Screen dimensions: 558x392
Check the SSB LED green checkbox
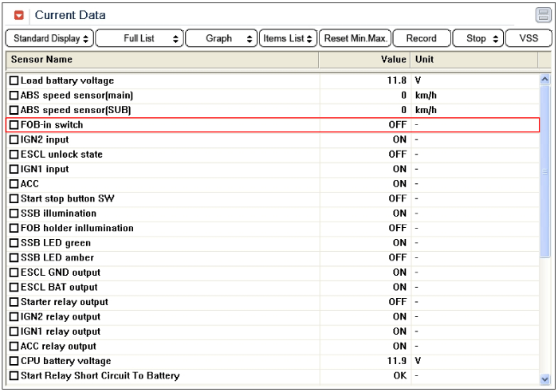[14, 243]
